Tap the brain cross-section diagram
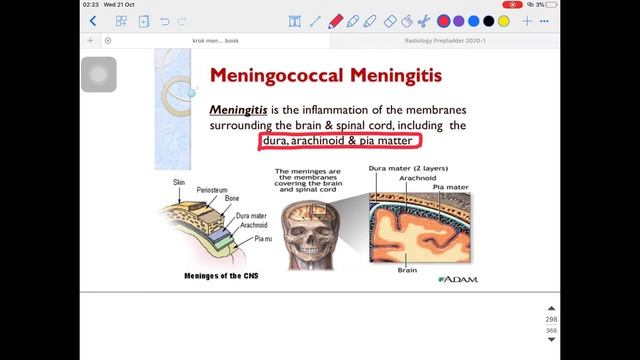640x360 pixels. coord(420,227)
